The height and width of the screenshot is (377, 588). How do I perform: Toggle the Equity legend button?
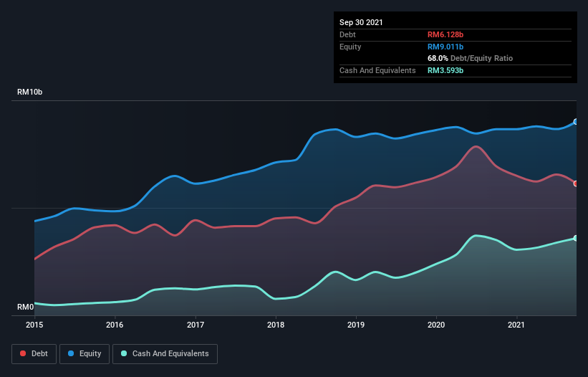(85, 354)
